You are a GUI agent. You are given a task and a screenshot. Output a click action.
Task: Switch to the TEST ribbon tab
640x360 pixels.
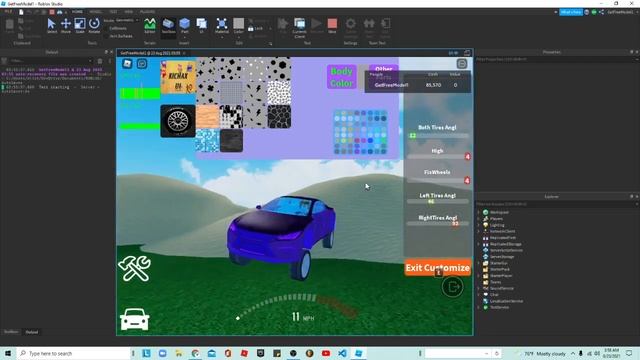113,12
